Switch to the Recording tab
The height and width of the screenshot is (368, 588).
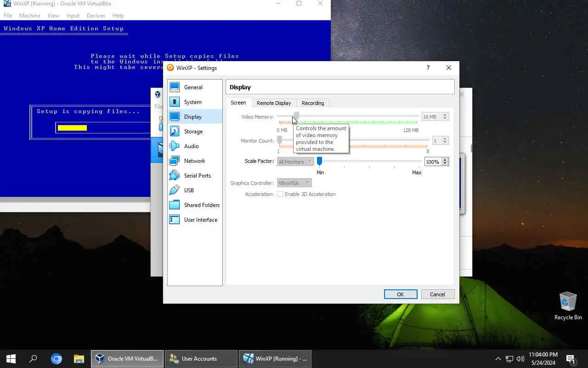coord(313,103)
